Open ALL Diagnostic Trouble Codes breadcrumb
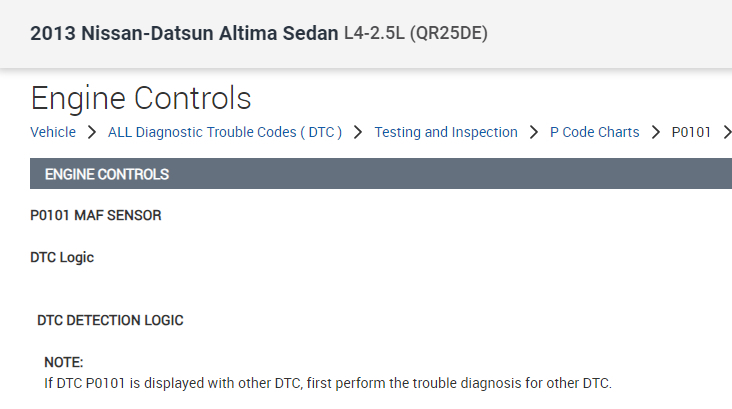Viewport: 732px width, 409px height. coord(225,132)
